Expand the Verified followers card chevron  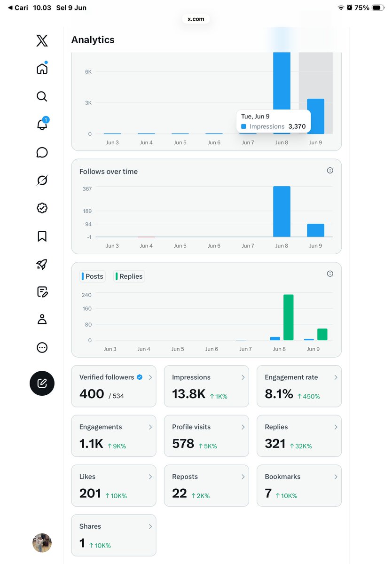(150, 377)
